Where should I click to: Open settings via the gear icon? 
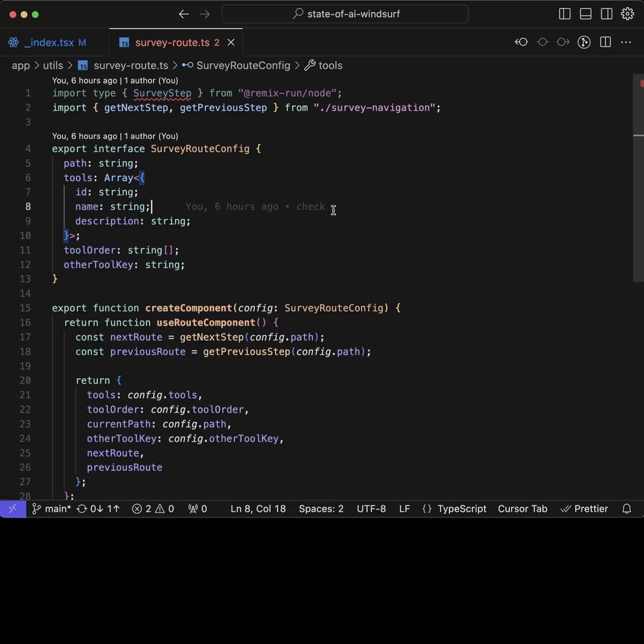[x=627, y=14]
